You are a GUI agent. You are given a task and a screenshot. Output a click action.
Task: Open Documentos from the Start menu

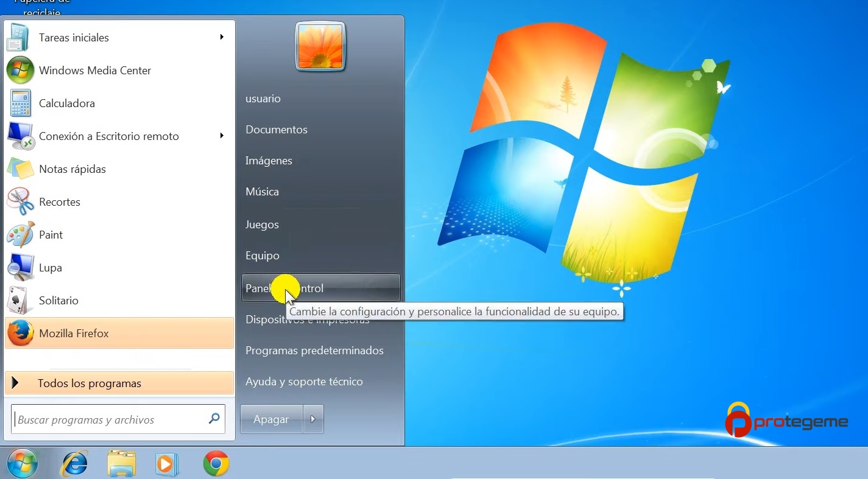click(277, 130)
